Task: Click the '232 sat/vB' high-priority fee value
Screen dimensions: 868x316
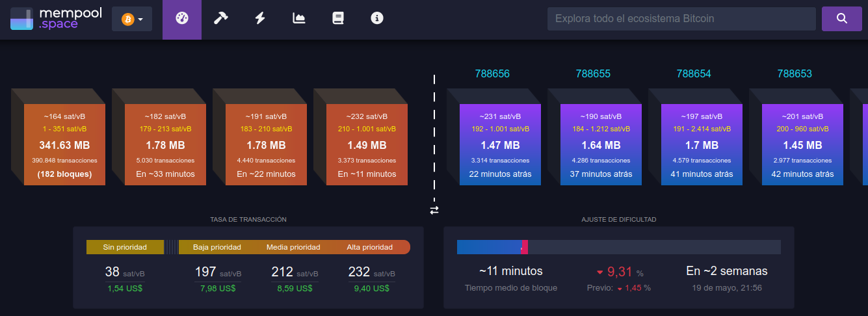Action: point(371,272)
